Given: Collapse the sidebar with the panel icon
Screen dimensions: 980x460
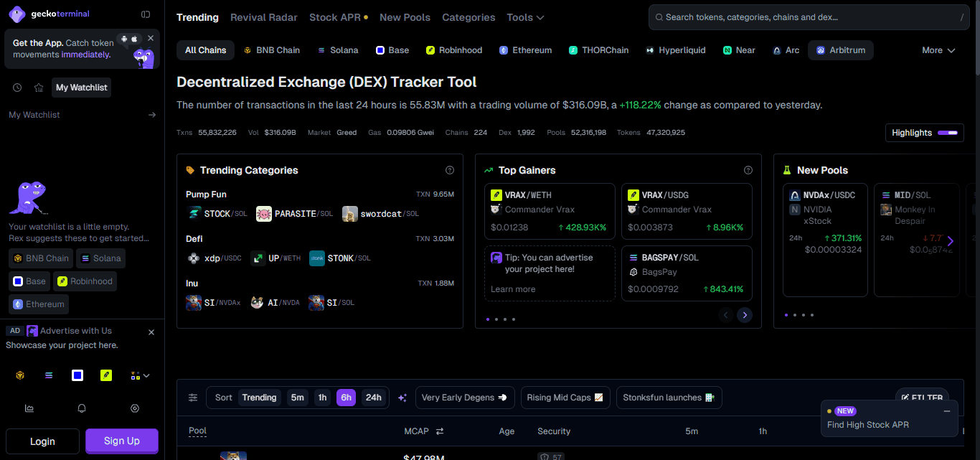Looking at the screenshot, I should tap(146, 14).
